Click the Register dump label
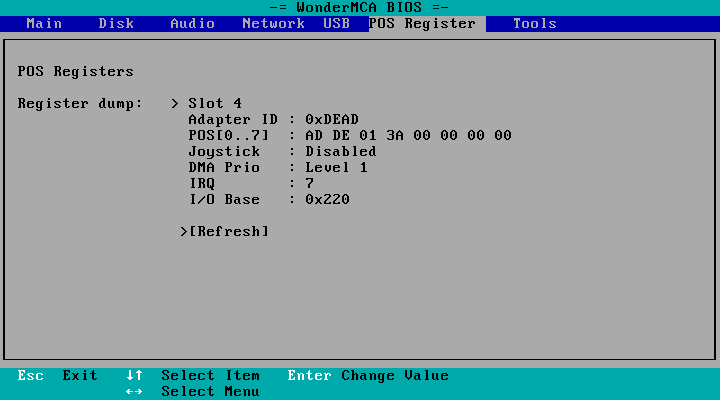The height and width of the screenshot is (400, 720). [80, 103]
